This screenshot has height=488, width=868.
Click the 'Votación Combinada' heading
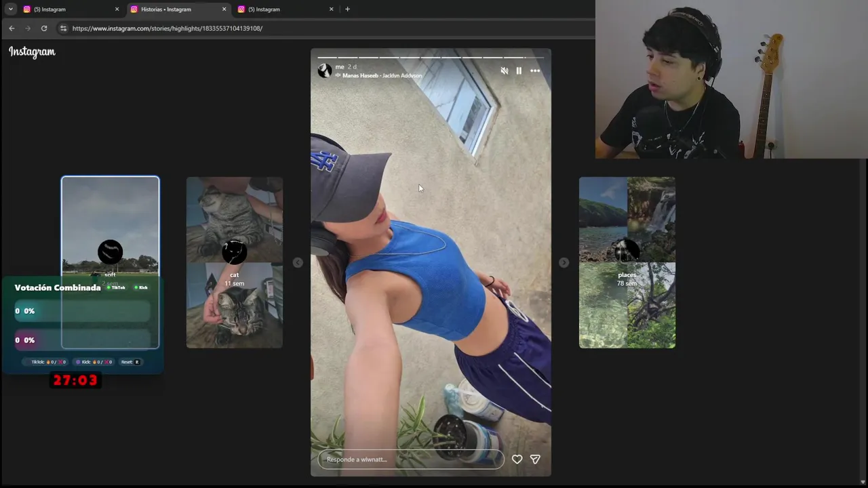(58, 287)
